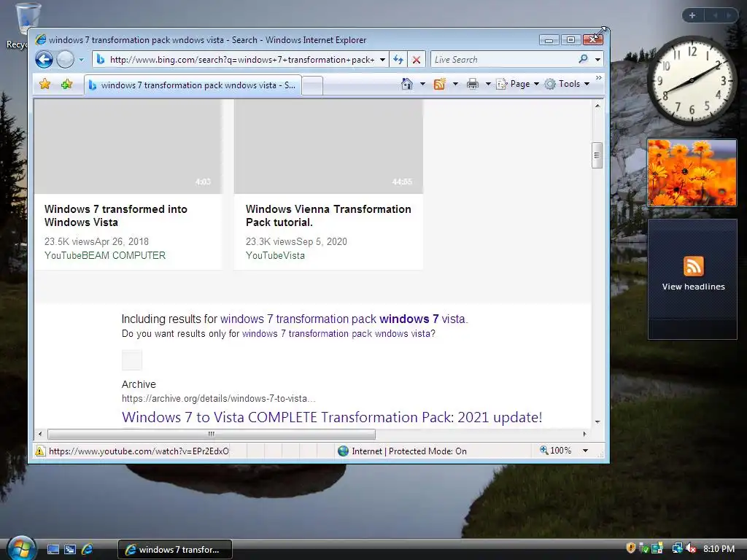
Task: Click View headlines in feed gadget
Action: click(693, 287)
